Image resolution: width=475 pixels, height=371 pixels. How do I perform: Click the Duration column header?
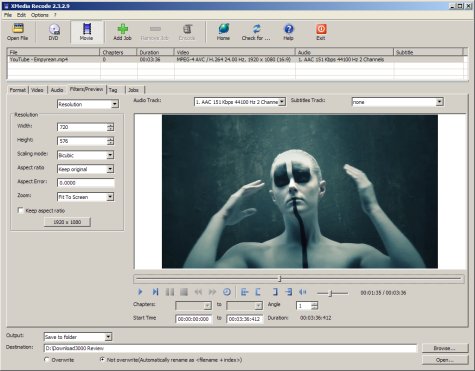point(155,52)
